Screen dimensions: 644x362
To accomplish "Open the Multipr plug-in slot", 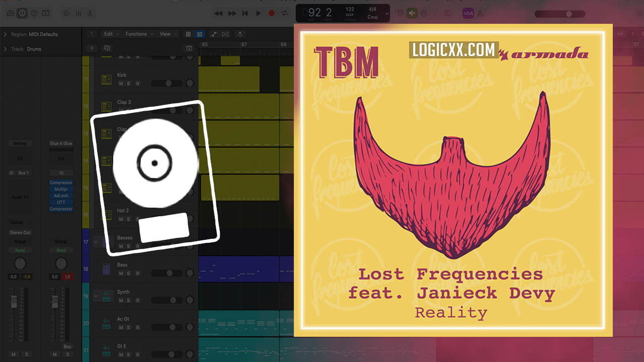I will 61,189.
